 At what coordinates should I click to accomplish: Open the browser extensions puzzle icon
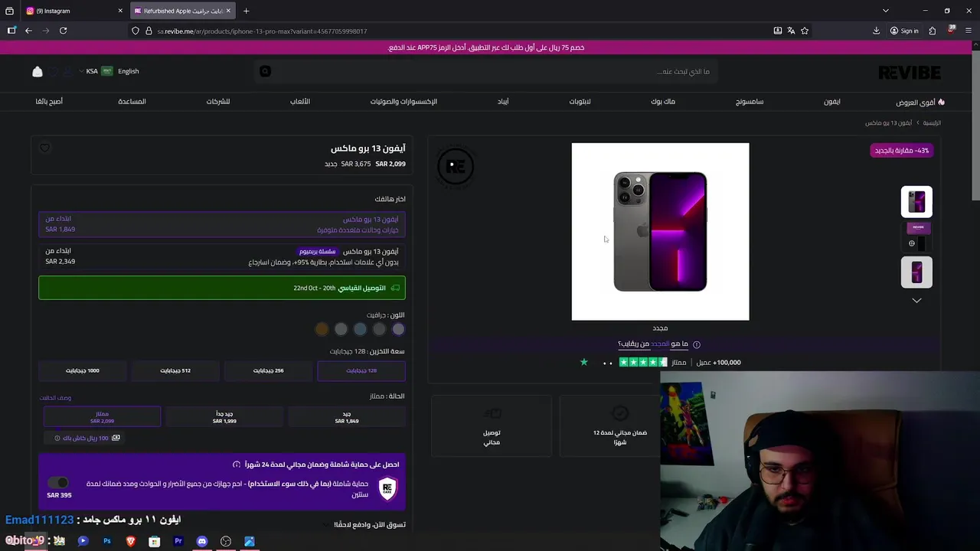click(x=932, y=31)
